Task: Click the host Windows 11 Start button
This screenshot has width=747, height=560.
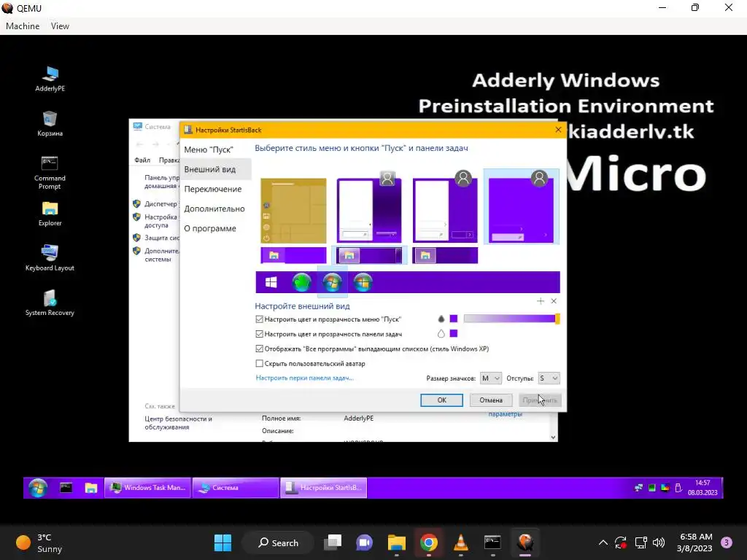Action: [222, 542]
